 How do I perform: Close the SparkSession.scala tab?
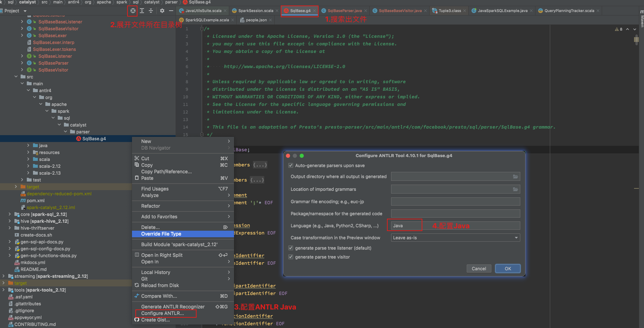277,11
